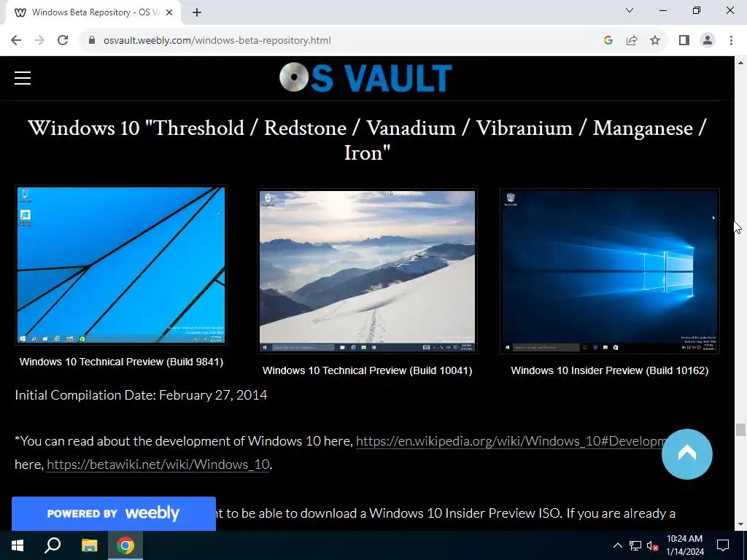747x560 pixels.
Task: Open the Build 10162 screenshot thumbnail
Action: tap(609, 271)
